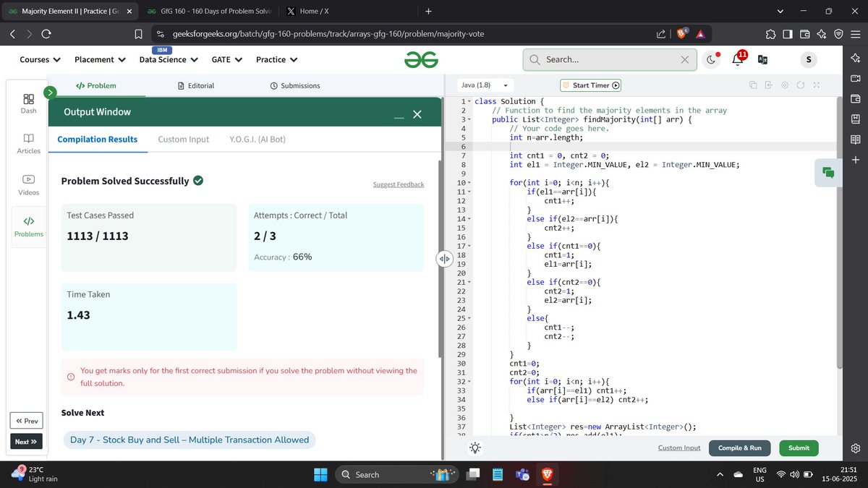Image resolution: width=868 pixels, height=488 pixels.
Task: Submit the solution
Action: 799,448
